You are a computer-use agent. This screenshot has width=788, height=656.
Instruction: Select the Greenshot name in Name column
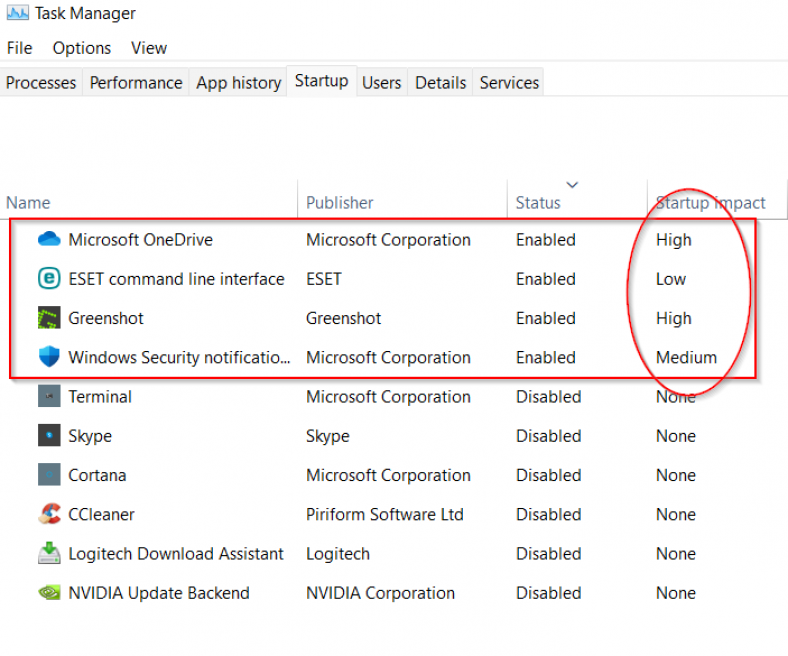tap(106, 318)
